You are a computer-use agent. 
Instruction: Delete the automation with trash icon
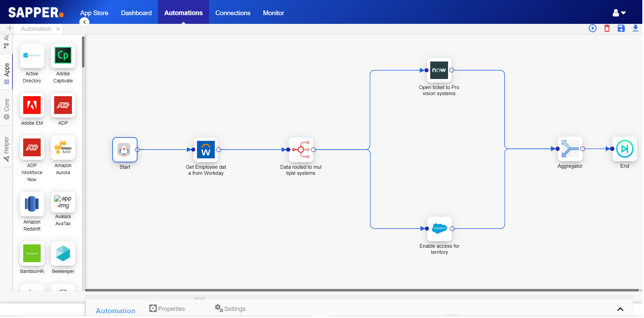[607, 28]
